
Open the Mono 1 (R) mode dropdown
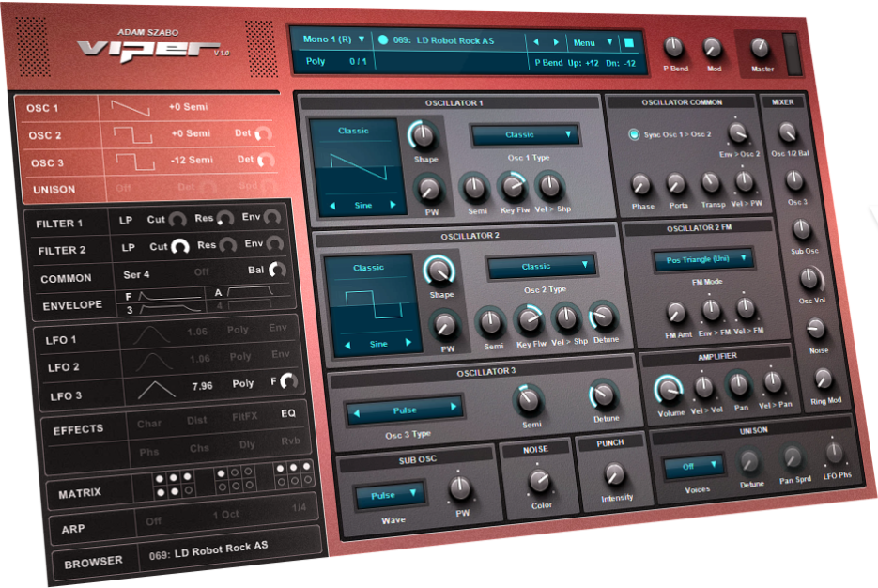(x=333, y=39)
